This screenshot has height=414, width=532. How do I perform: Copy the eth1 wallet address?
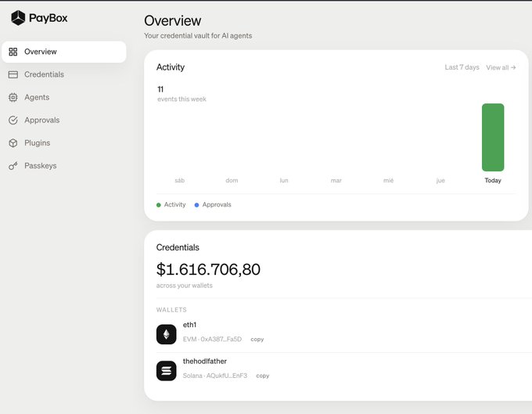pyautogui.click(x=257, y=340)
